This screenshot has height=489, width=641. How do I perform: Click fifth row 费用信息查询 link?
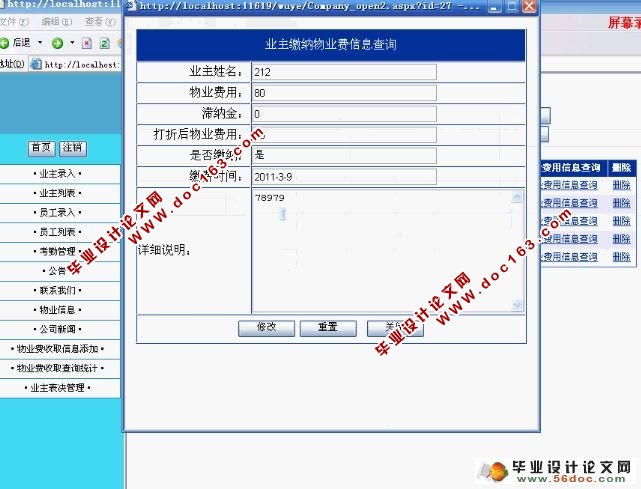(x=569, y=257)
